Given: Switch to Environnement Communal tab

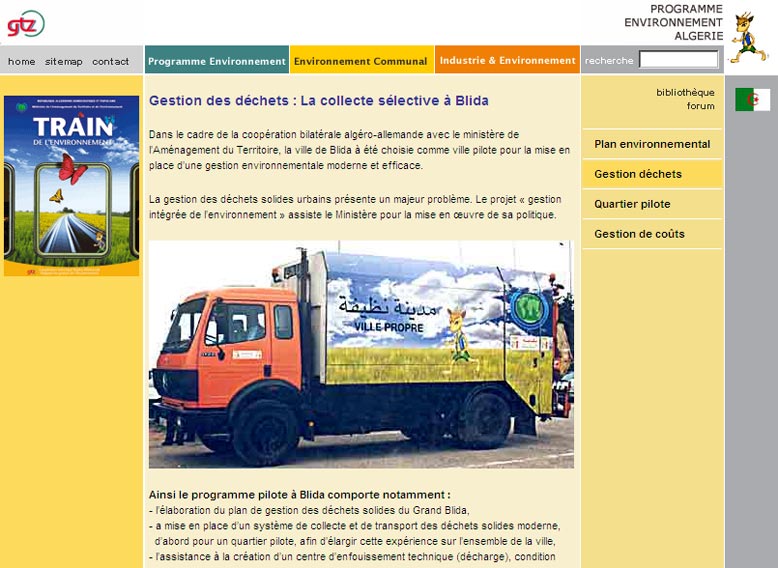Looking at the screenshot, I should coord(362,61).
